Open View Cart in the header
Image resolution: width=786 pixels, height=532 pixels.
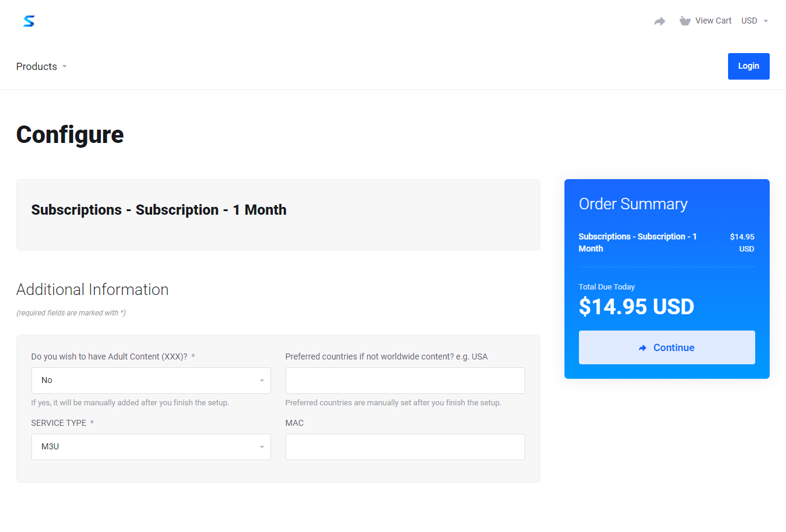705,21
